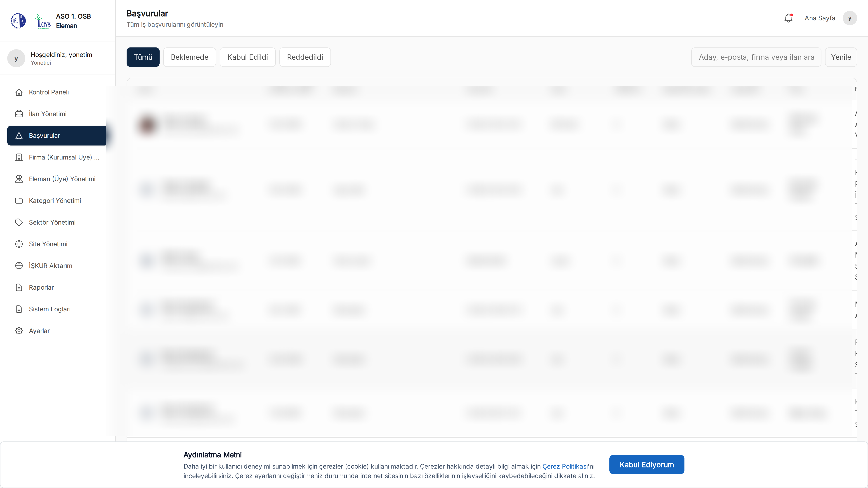Go to Ana Sayfa link
Viewport: 868px width, 488px height.
819,18
